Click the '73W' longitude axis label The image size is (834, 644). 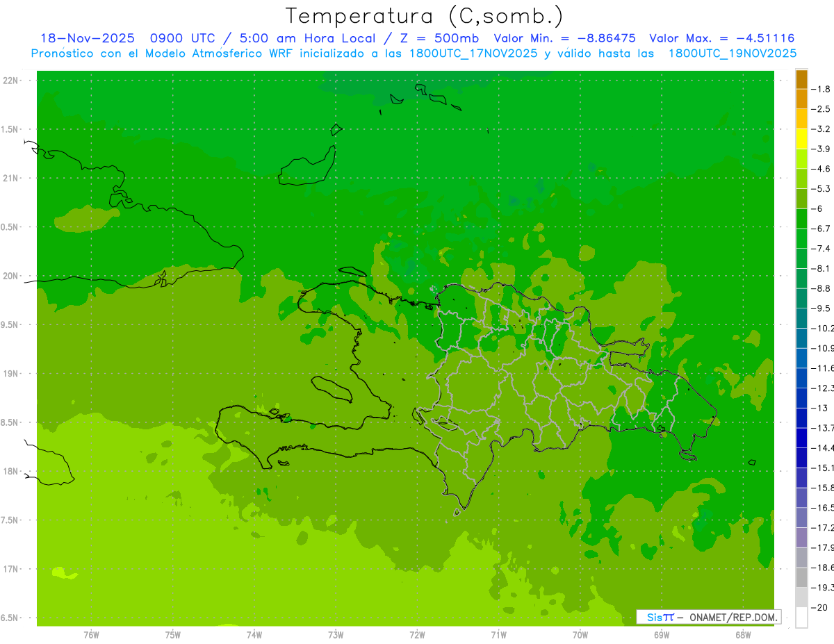[336, 635]
